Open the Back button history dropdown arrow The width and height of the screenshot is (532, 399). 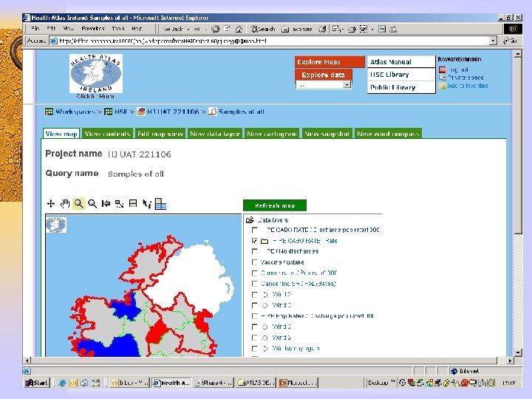coord(188,29)
